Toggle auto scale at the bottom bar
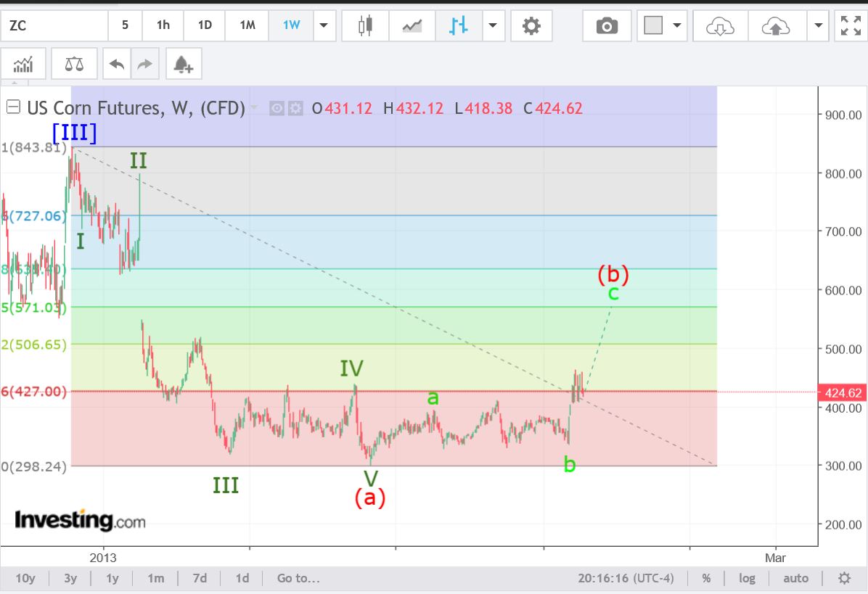 point(795,578)
